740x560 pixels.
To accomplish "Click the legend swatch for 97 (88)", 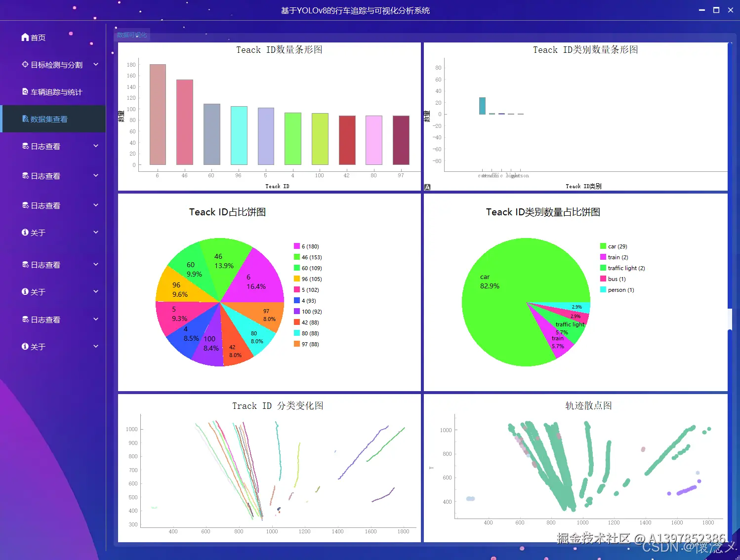I will [297, 344].
